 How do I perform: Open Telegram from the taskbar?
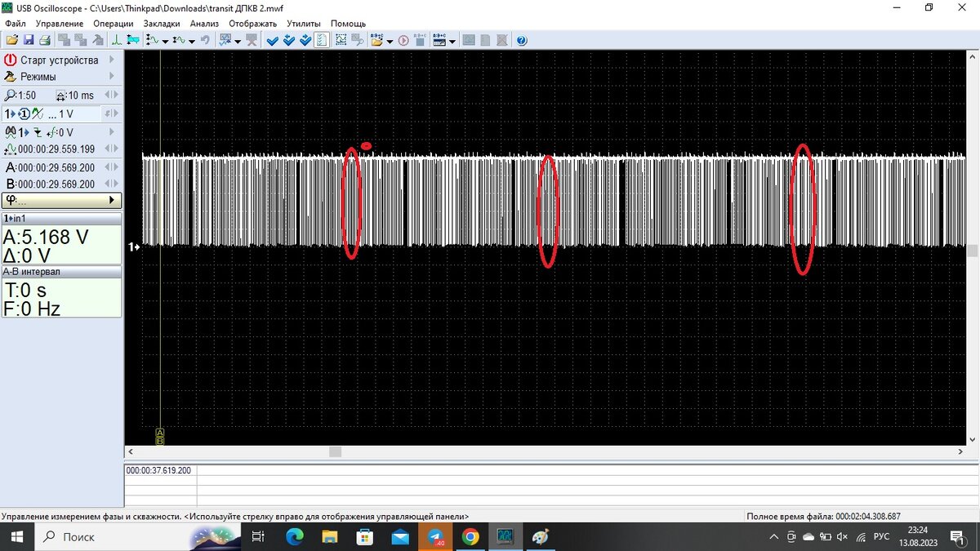point(435,536)
